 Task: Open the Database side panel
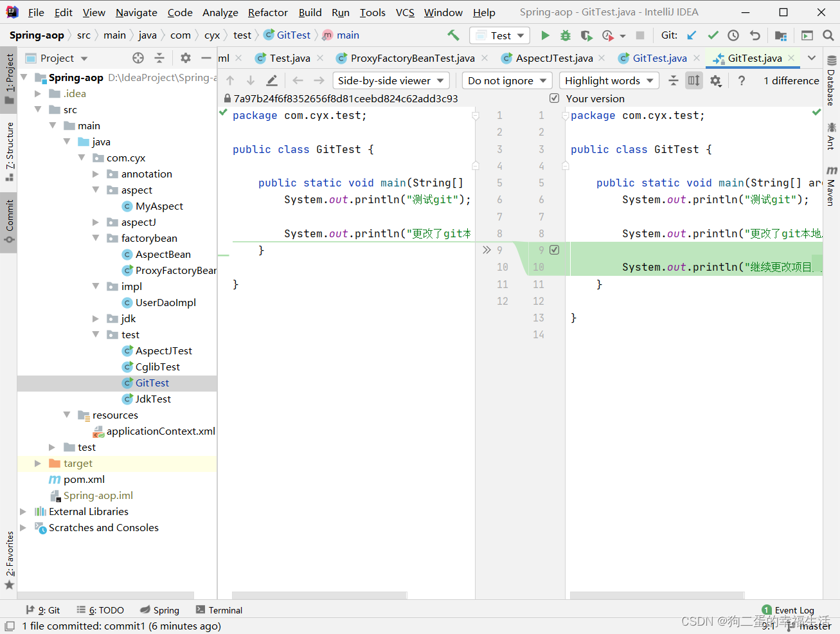(832, 81)
